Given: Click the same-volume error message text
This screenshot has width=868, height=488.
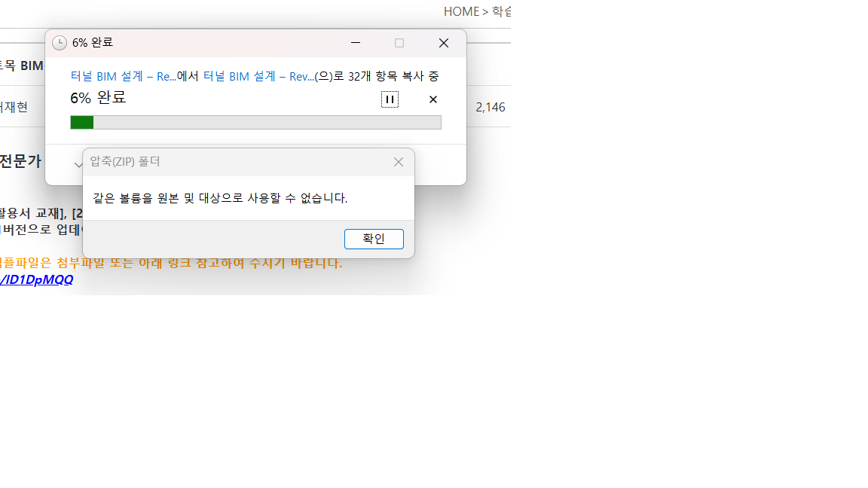Looking at the screenshot, I should pyautogui.click(x=220, y=198).
